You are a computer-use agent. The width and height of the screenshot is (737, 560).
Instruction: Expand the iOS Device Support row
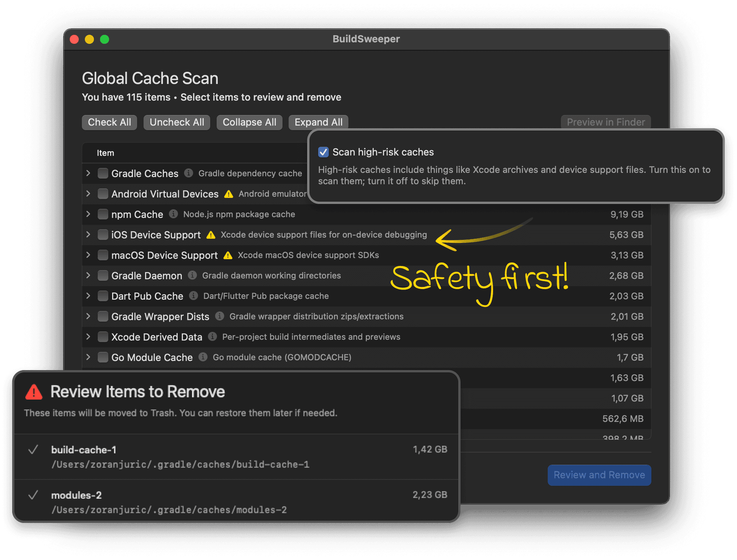tap(88, 234)
